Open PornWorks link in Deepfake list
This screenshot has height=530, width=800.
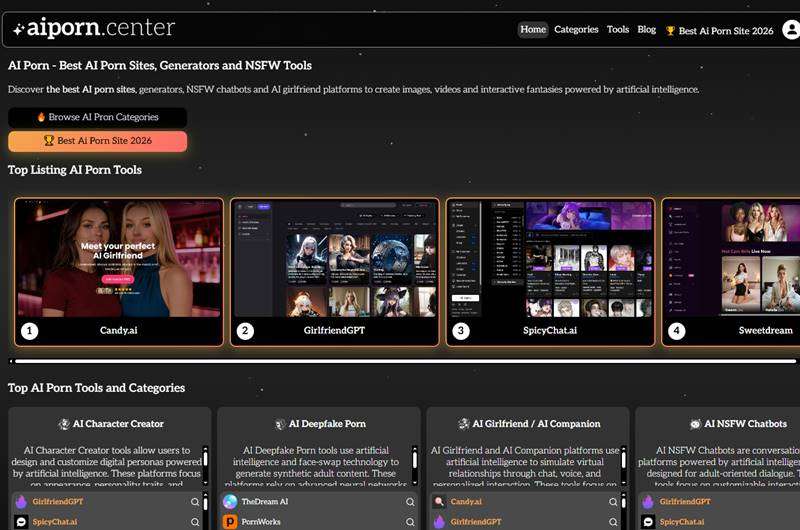pos(261,522)
